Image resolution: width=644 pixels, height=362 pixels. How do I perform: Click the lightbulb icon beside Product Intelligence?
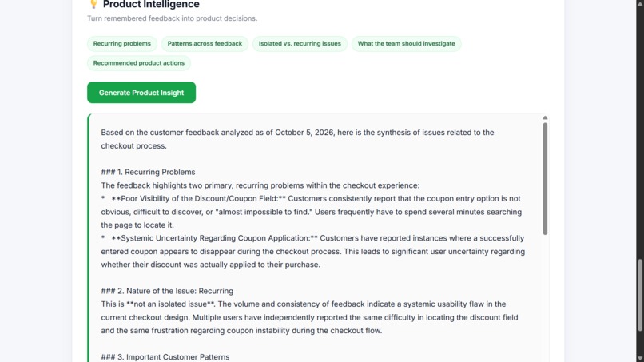tap(93, 4)
